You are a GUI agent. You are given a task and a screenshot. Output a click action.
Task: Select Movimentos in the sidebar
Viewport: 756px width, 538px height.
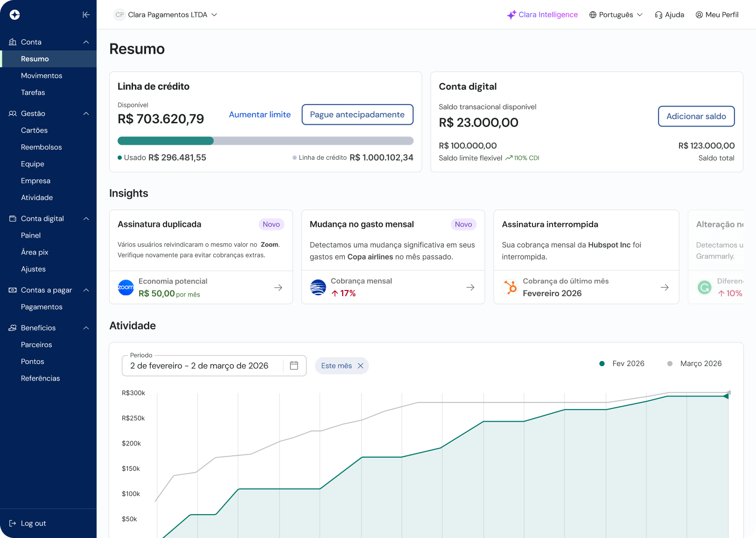coord(42,75)
